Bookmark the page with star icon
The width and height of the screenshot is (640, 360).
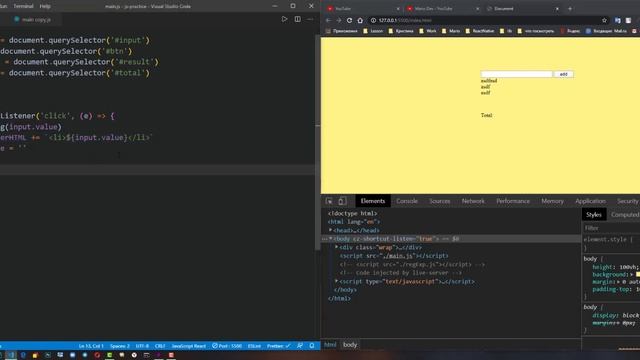pos(604,20)
